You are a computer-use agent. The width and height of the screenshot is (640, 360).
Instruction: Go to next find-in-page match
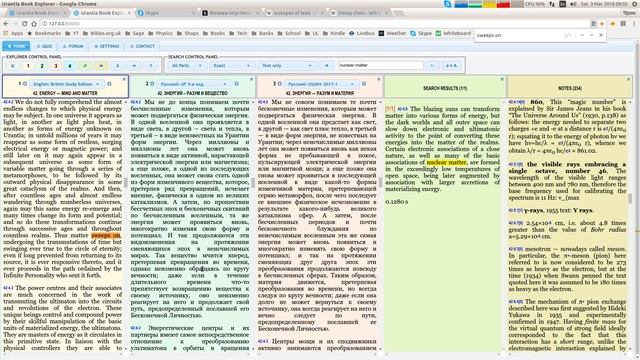591,36
